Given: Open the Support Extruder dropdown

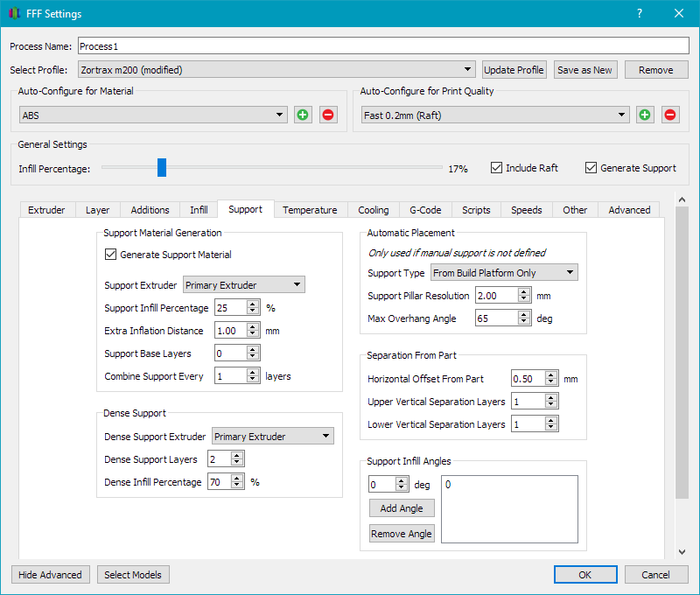Looking at the screenshot, I should (244, 284).
